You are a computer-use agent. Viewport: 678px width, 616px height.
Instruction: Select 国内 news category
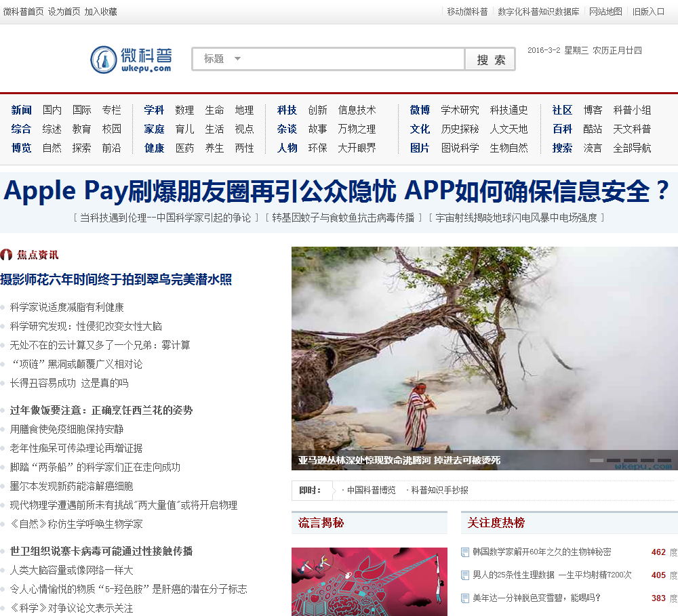click(52, 110)
